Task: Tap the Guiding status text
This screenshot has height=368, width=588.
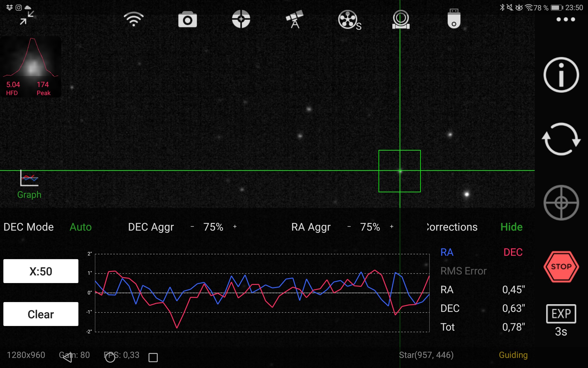Action: pyautogui.click(x=513, y=355)
